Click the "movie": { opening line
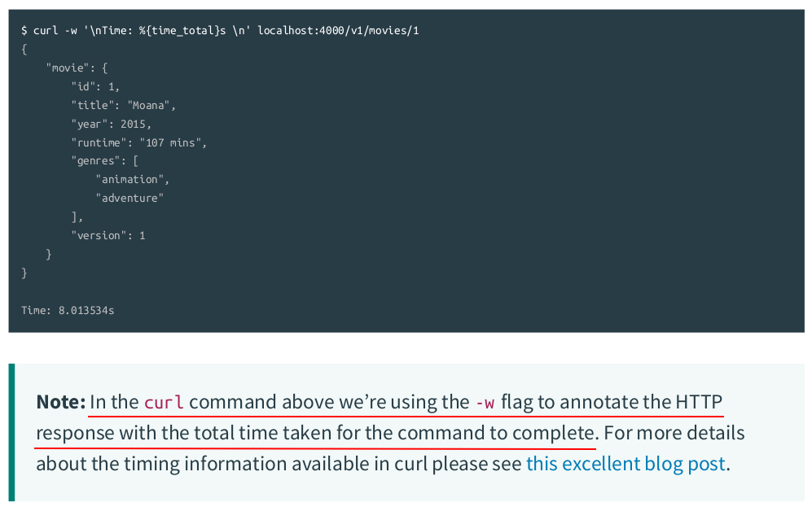812x511 pixels. point(77,68)
